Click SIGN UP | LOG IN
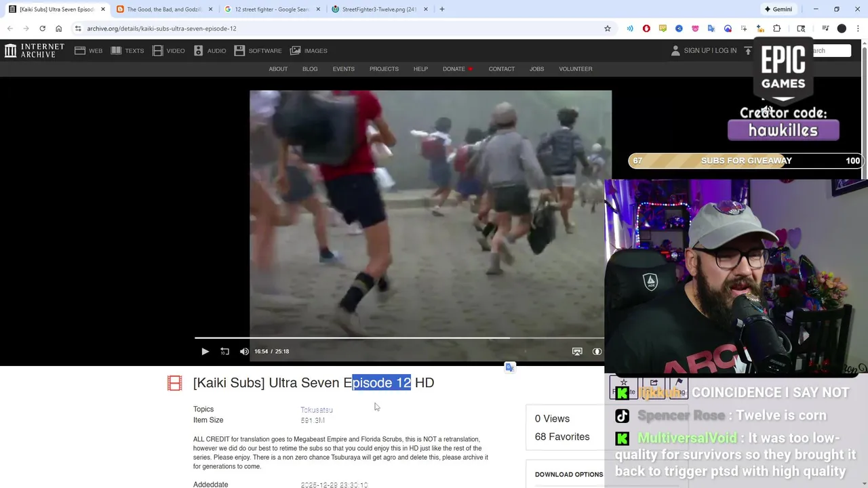The image size is (868, 488). 704,51
